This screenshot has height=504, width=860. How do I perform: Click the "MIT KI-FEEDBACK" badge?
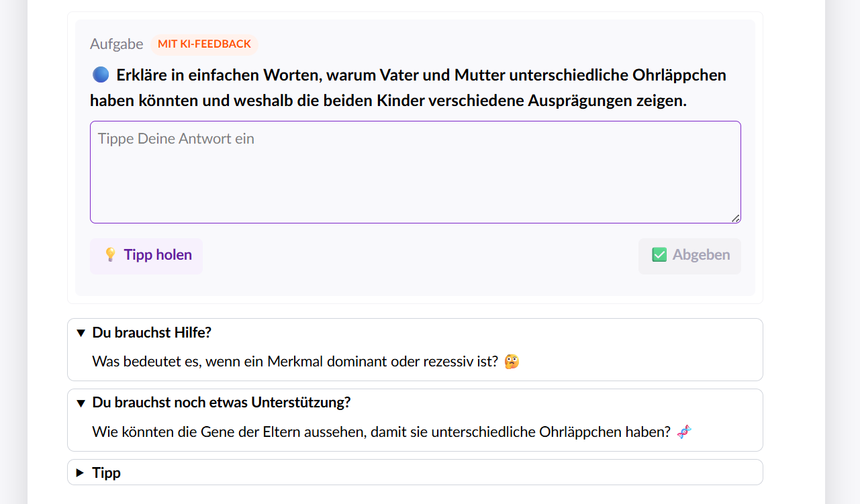coord(204,44)
